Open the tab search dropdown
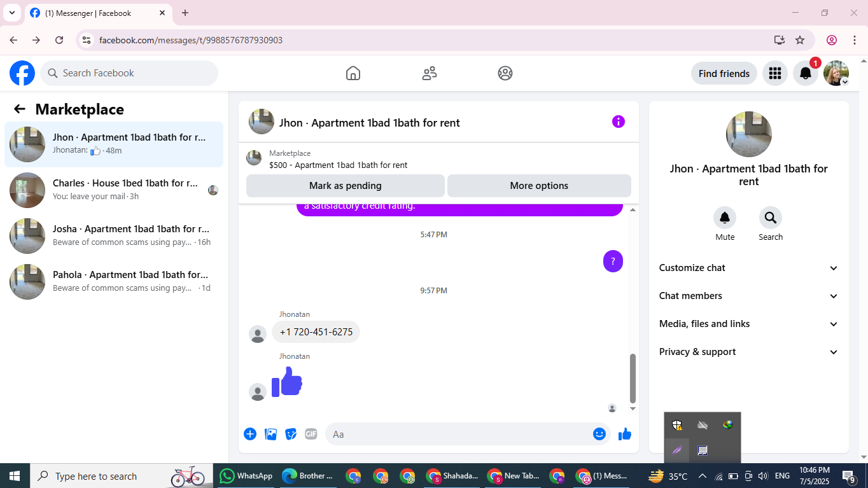868x488 pixels. 11,13
